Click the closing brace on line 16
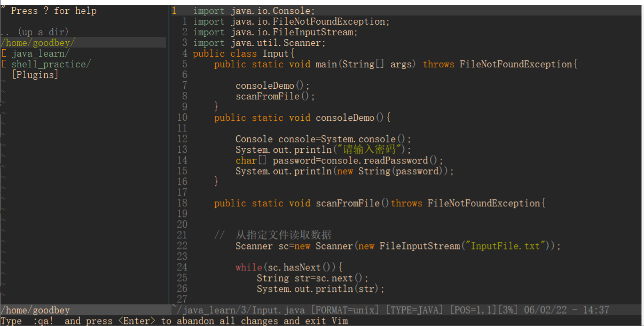 point(217,182)
